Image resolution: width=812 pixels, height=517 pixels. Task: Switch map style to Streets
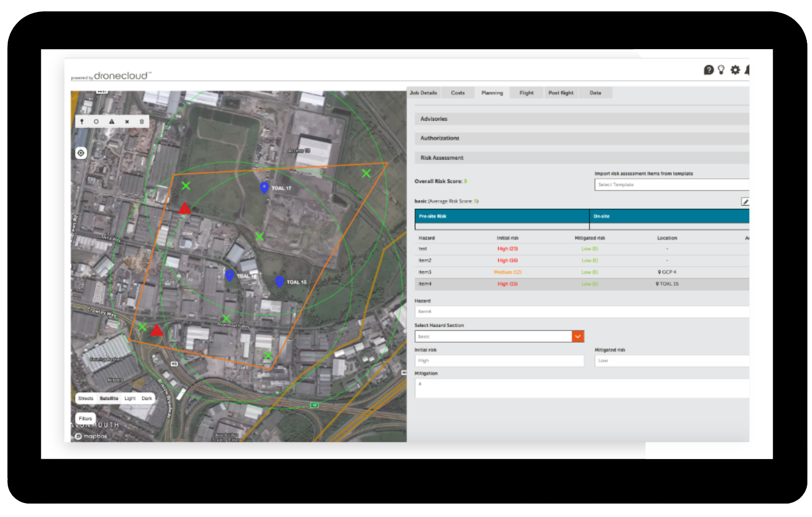[86, 398]
